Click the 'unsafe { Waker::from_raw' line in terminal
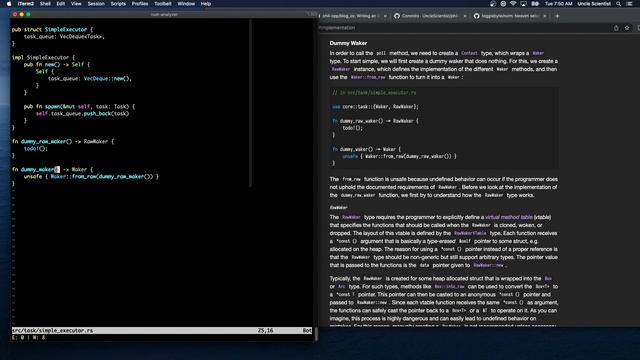This screenshot has width=640, height=360. 91,177
